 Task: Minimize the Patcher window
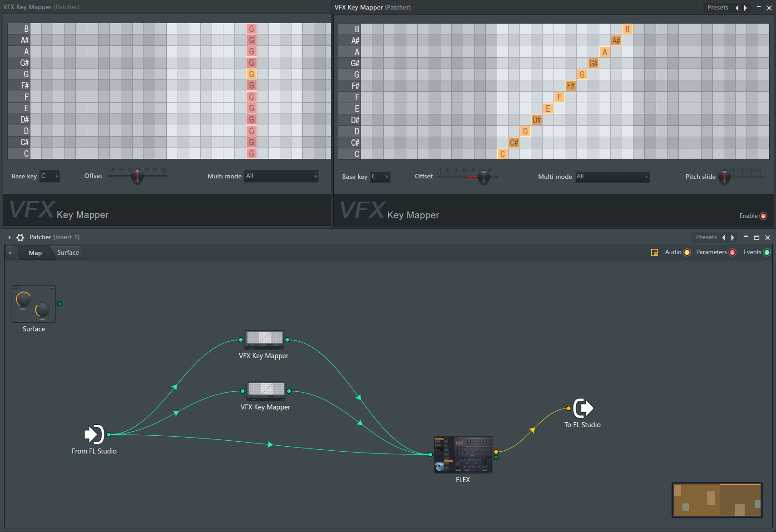[746, 237]
